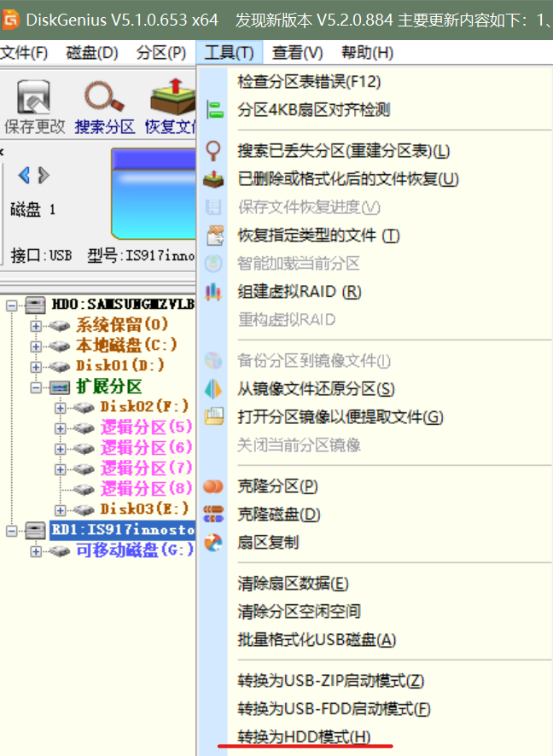Expand the 本地磁盘(C:) partition node

coord(36,346)
